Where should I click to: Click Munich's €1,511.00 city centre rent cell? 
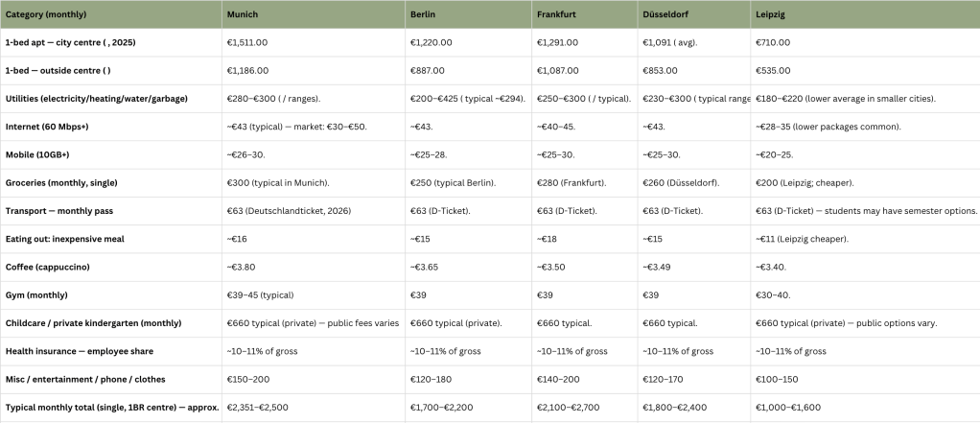[x=247, y=43]
